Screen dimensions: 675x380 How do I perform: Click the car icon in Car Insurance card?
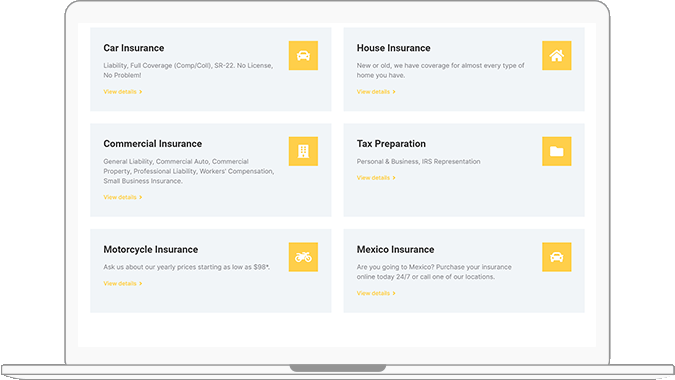(x=303, y=56)
